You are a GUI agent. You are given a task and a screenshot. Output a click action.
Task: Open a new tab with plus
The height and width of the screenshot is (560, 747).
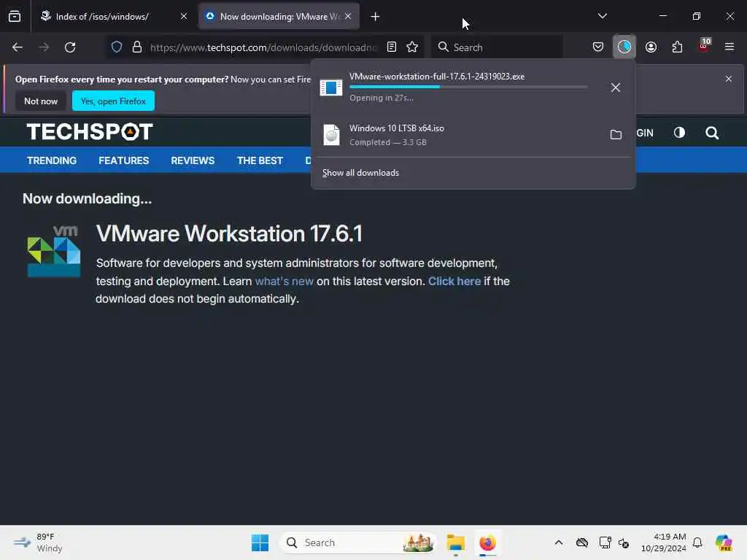[x=375, y=17]
